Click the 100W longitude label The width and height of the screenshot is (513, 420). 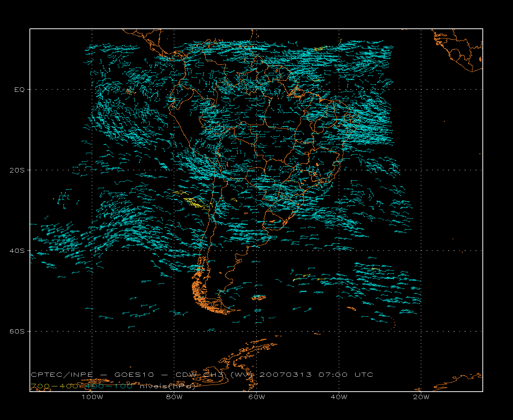(92, 397)
